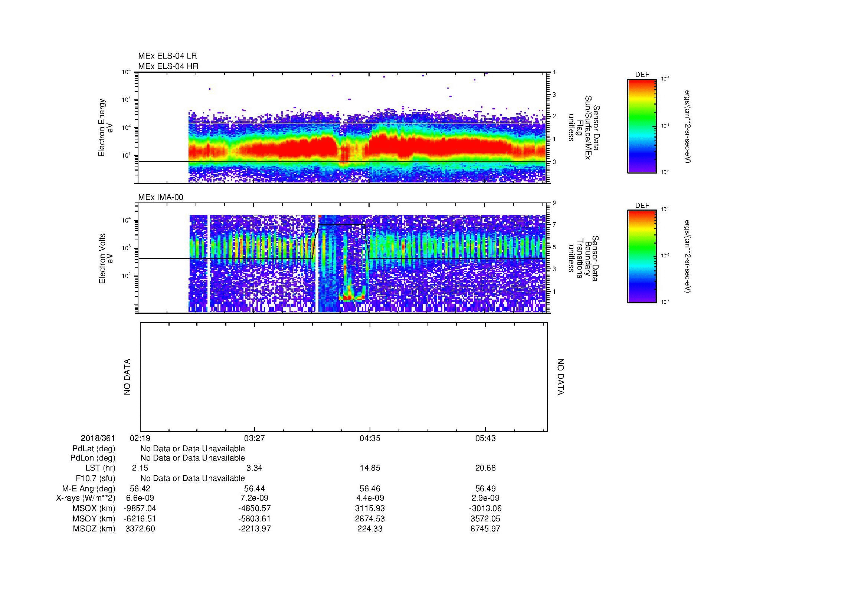868x613 pixels.
Task: Select the MSOY (km) row label
Action: [x=94, y=518]
